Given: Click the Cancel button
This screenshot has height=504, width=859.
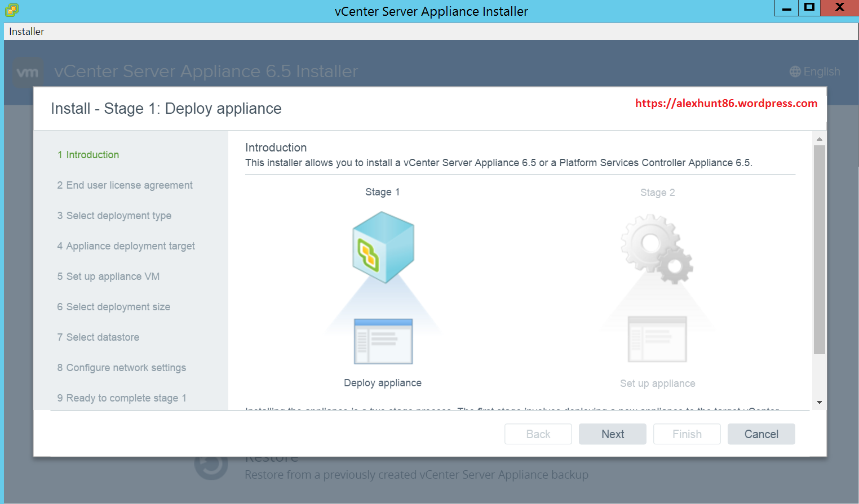Looking at the screenshot, I should click(x=761, y=434).
